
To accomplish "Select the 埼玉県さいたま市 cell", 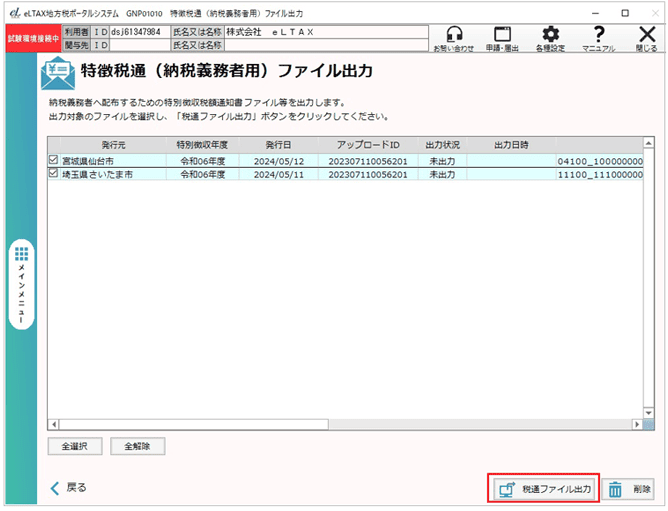I will coord(113,174).
